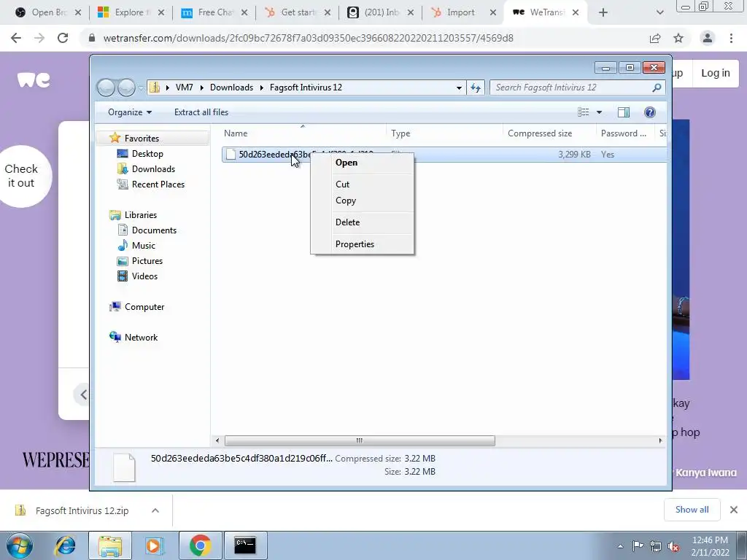Choose Copy in the context menu
Viewport: 747px width, 560px height.
pos(345,201)
